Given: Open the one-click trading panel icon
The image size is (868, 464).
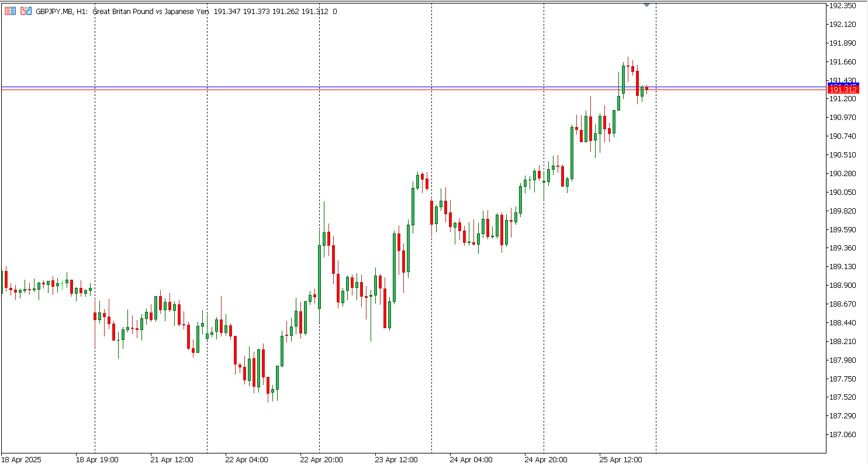Looking at the screenshot, I should point(26,11).
